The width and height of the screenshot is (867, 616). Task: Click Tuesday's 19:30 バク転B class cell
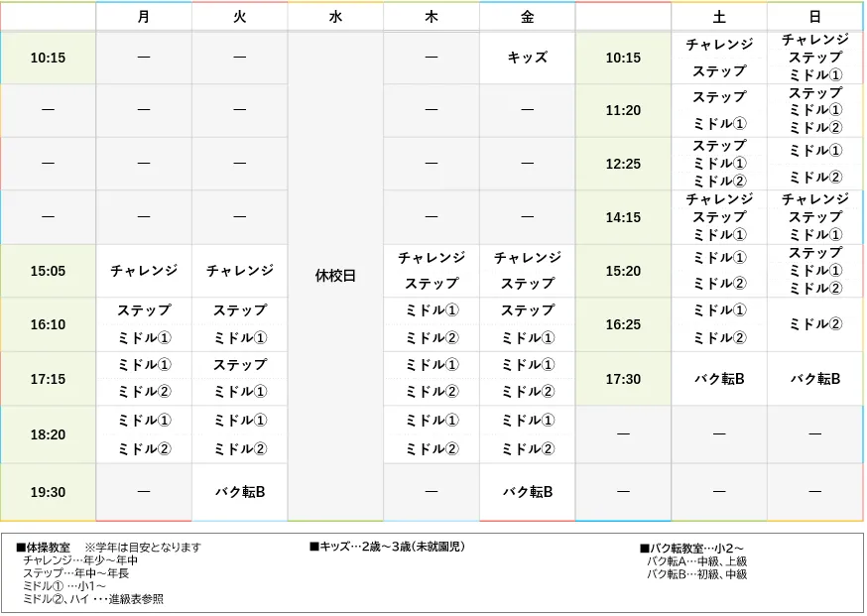coord(239,491)
